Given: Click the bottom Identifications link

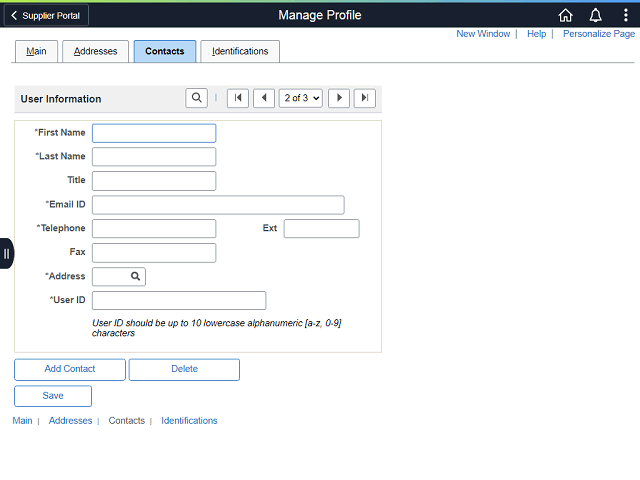Looking at the screenshot, I should pos(189,421).
